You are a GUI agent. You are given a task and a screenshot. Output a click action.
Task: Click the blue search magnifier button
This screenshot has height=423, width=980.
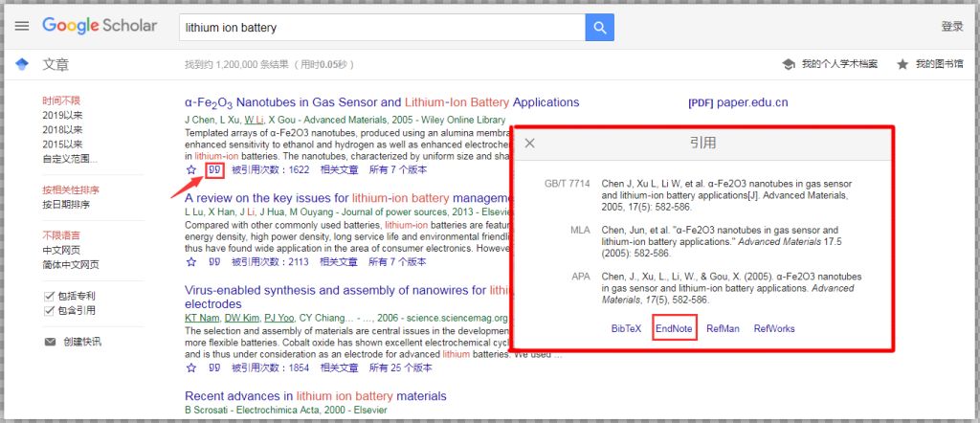(599, 28)
